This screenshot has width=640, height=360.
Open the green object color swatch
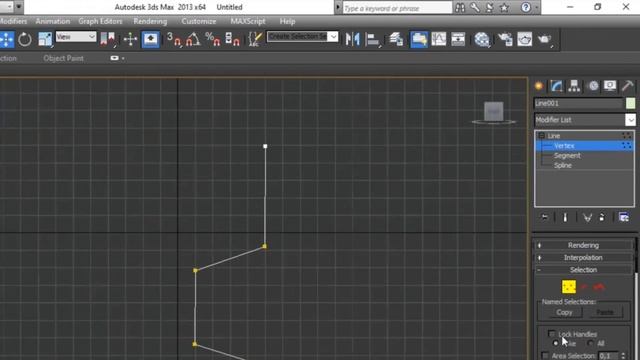(630, 104)
